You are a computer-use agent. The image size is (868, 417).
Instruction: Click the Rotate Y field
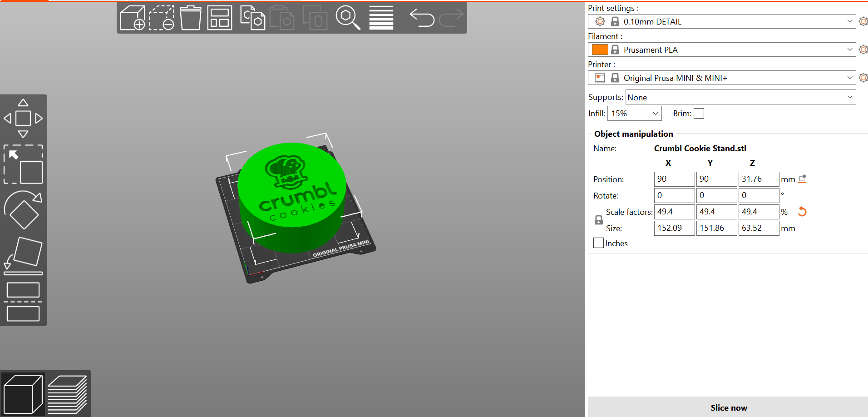716,195
